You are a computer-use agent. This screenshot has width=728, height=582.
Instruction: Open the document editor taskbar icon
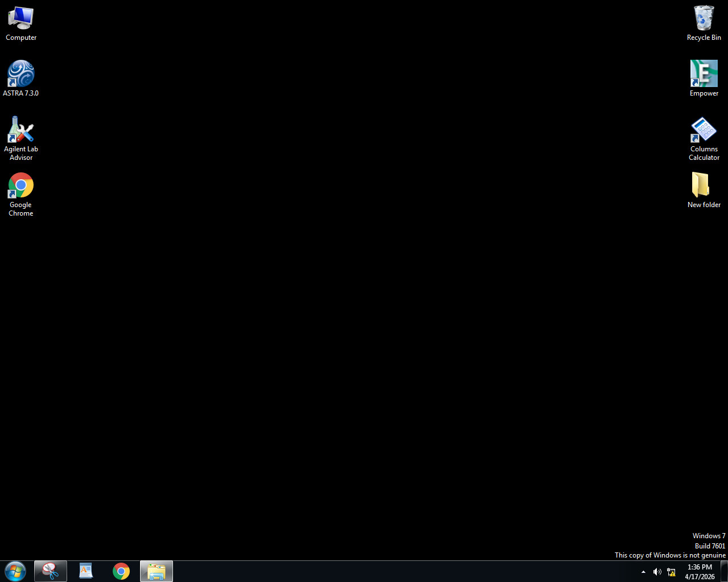pyautogui.click(x=86, y=571)
